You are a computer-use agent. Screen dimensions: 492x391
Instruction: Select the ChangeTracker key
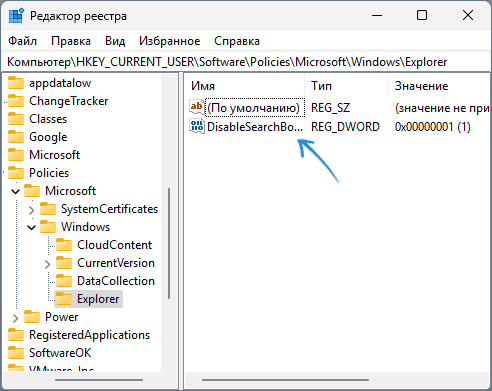(x=69, y=101)
